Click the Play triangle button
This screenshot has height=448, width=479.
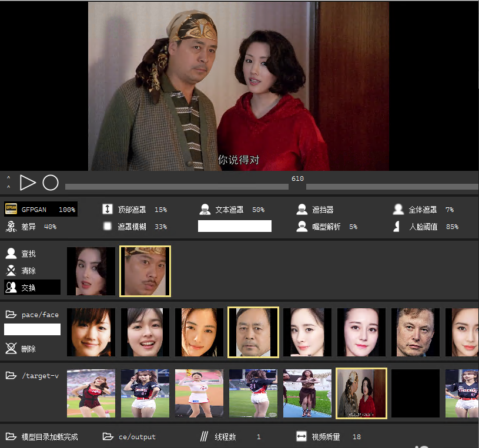click(28, 183)
